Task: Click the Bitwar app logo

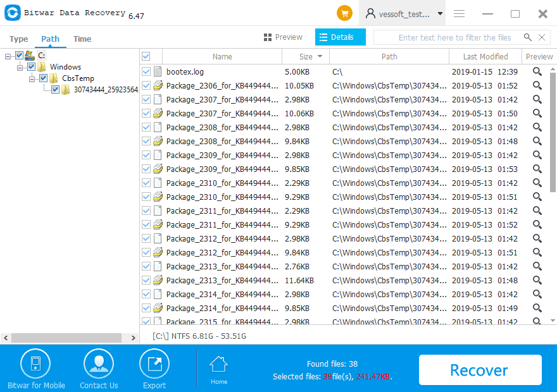Action: tap(13, 13)
